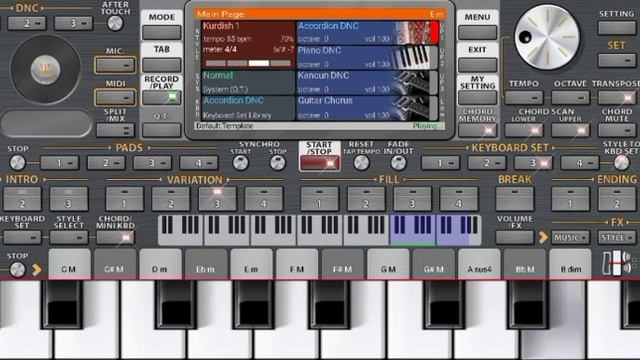Open the Volume/FX button
This screenshot has width=640, height=360.
coord(515,237)
